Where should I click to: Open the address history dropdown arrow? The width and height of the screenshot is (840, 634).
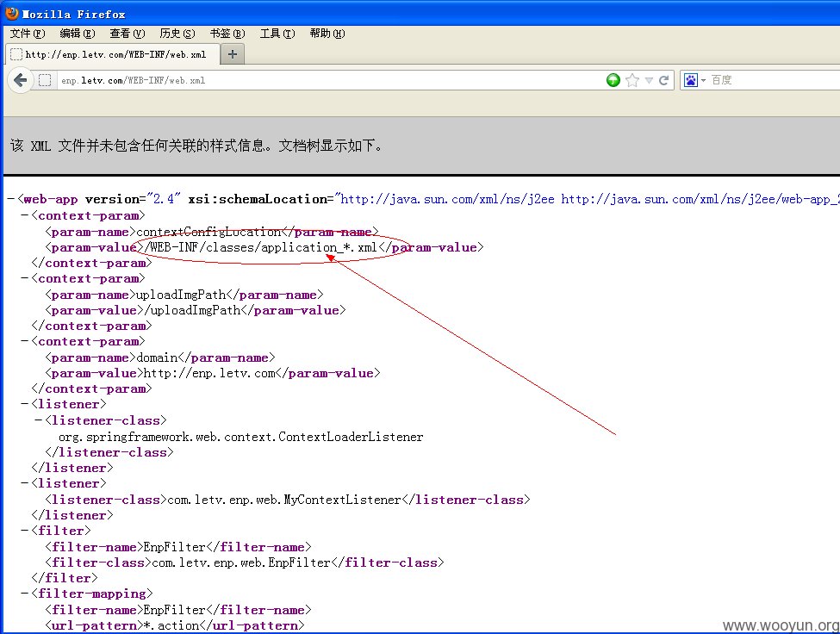click(x=649, y=80)
